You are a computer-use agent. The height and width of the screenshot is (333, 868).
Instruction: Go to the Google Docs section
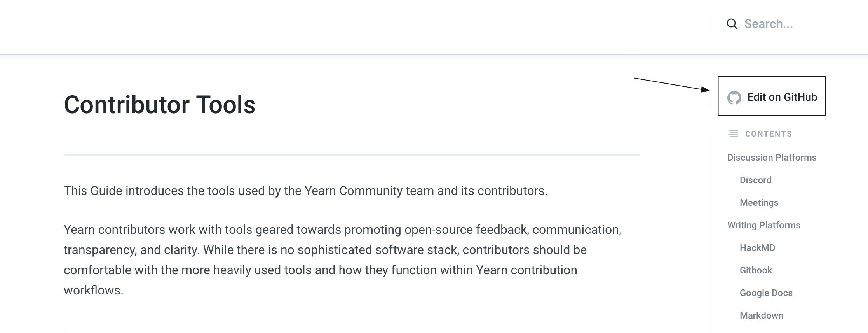point(766,293)
